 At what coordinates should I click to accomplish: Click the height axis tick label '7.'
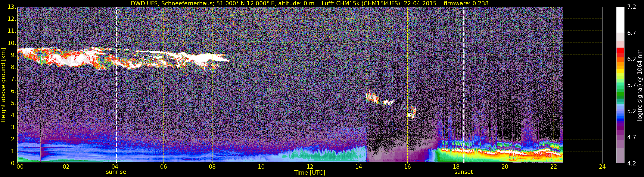13,79
